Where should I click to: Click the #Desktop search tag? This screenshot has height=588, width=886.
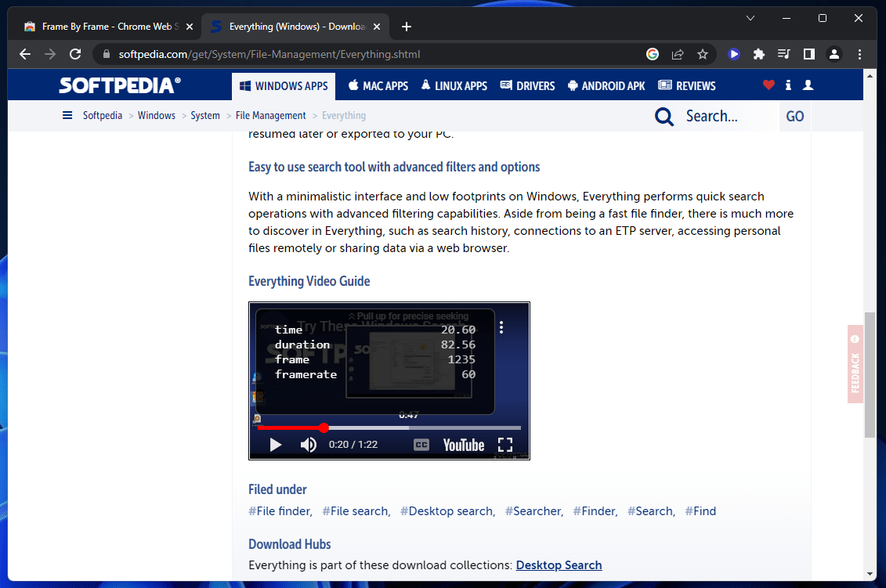point(447,511)
